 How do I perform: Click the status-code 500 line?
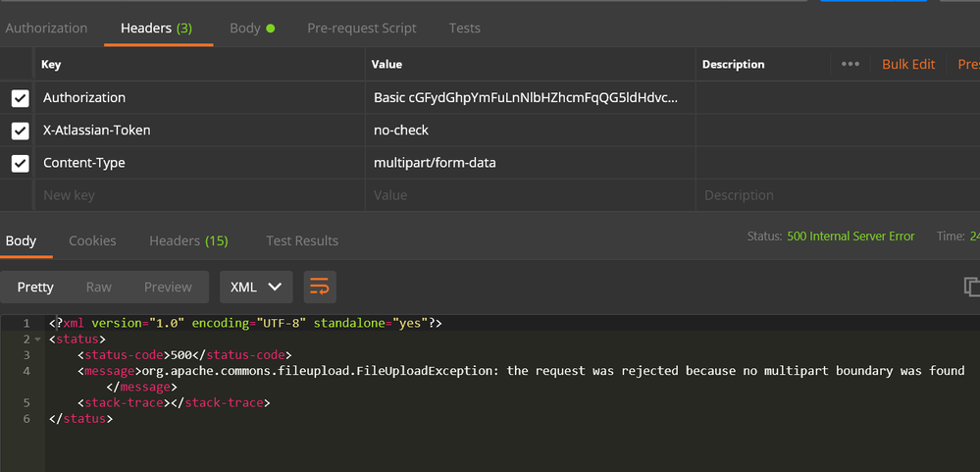[x=184, y=355]
